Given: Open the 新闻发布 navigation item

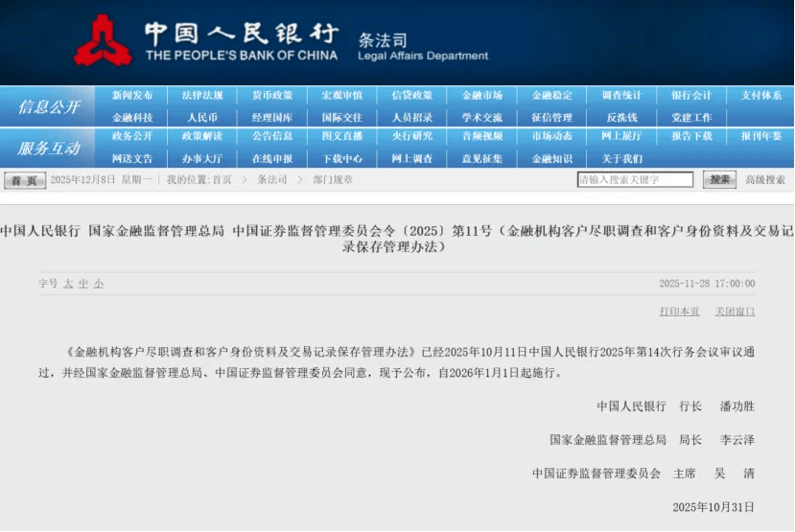Looking at the screenshot, I should tap(132, 96).
